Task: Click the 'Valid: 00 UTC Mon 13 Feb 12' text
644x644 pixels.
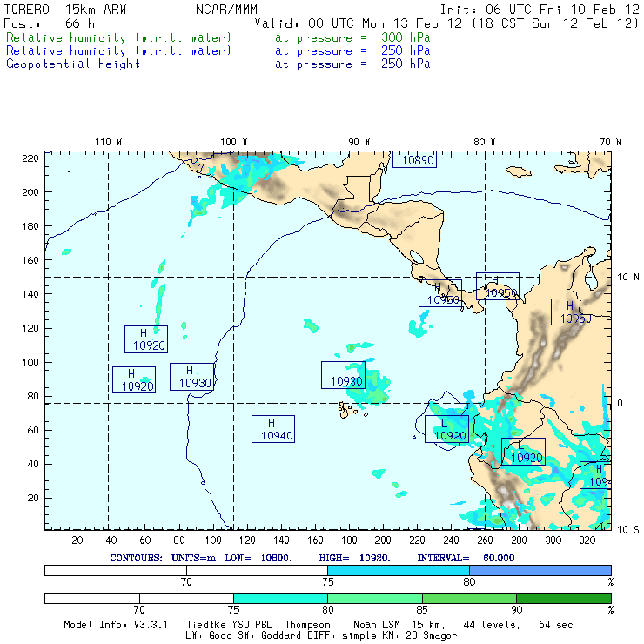Action: click(x=359, y=23)
